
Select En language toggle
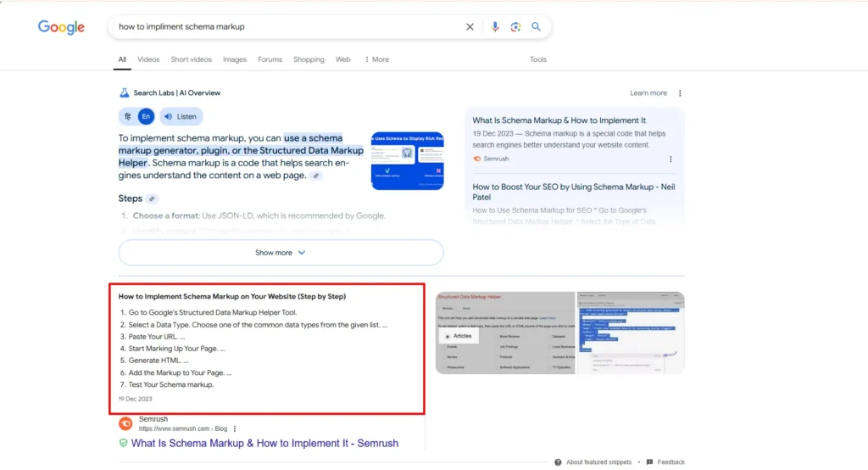coord(146,116)
